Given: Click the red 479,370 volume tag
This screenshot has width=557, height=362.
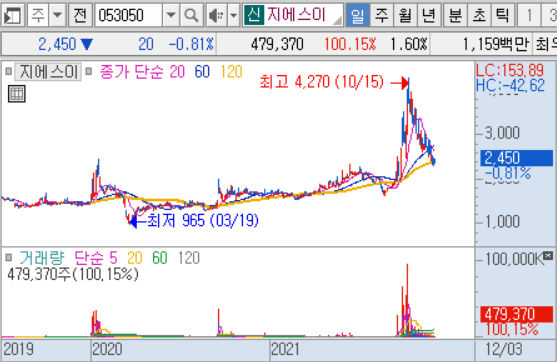Looking at the screenshot, I should (x=517, y=314).
